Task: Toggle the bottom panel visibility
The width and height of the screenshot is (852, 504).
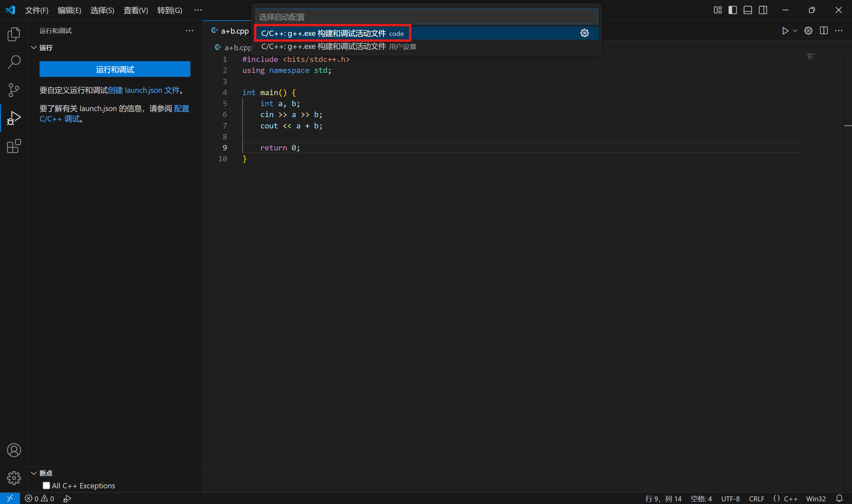Action: tap(747, 10)
